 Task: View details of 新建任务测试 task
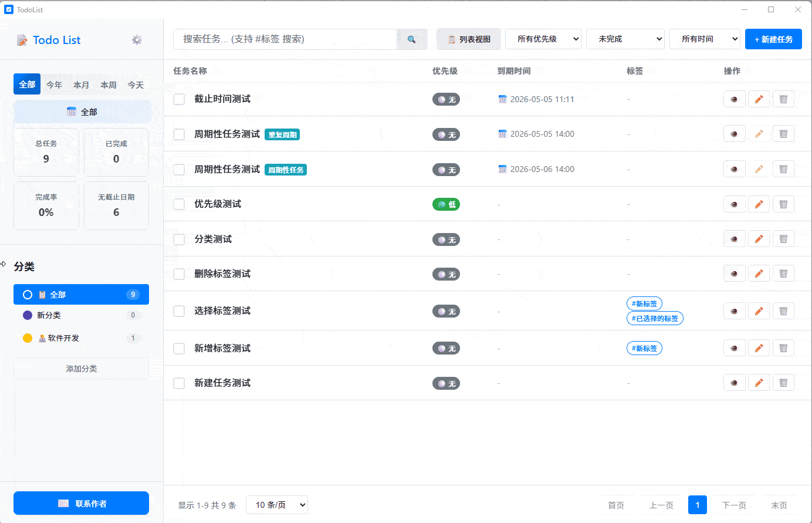pos(734,383)
